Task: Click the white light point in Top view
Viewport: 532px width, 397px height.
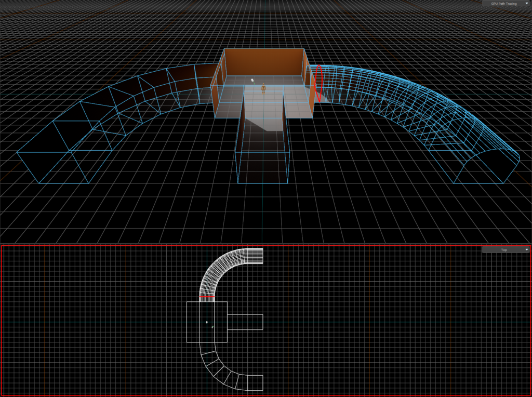Action: click(207, 323)
